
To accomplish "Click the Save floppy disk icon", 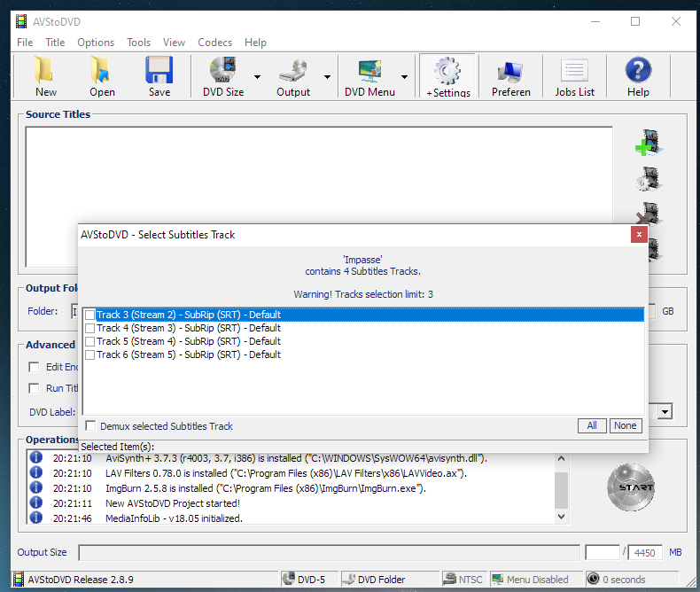I will (159, 70).
